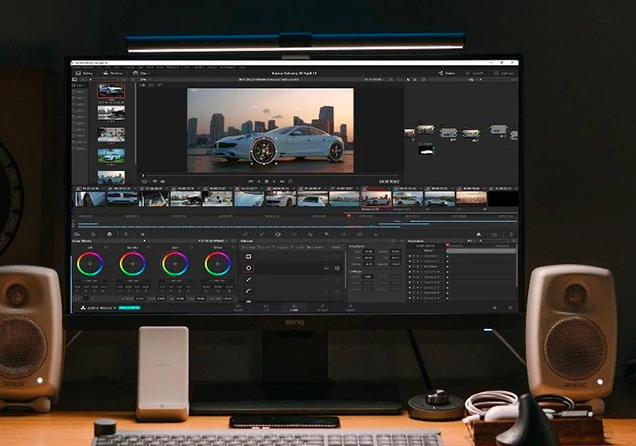Open the Gallery panel button
This screenshot has width=636, height=446.
(x=83, y=73)
